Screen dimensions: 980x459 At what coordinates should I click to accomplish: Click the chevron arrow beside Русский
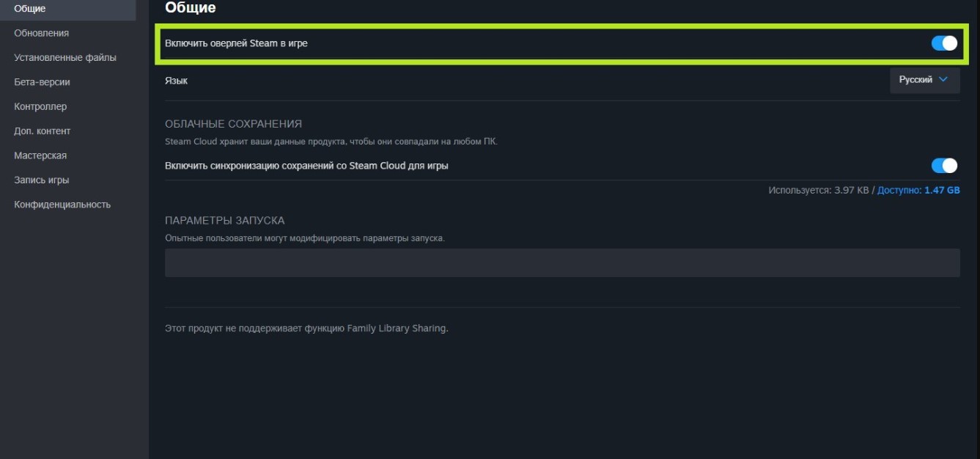(x=943, y=80)
